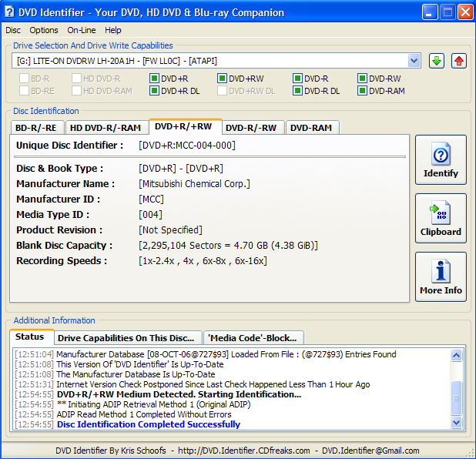Open Drive Capabilities On This Disc tab

tap(126, 338)
